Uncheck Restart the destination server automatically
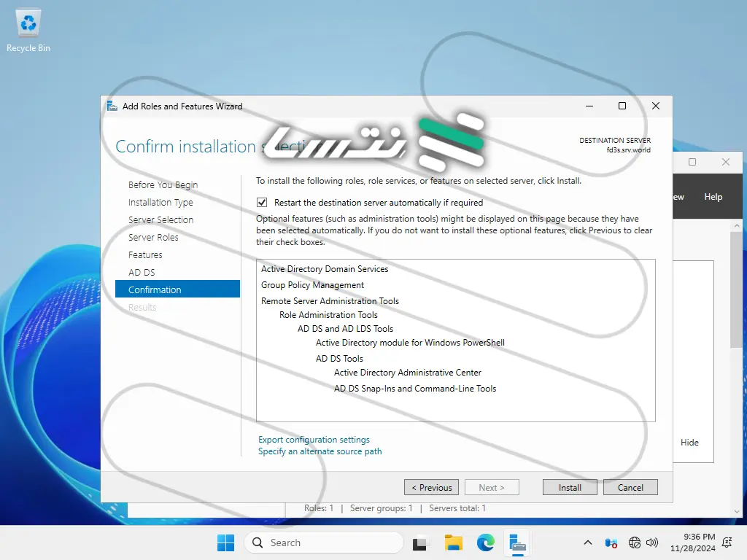 (262, 203)
